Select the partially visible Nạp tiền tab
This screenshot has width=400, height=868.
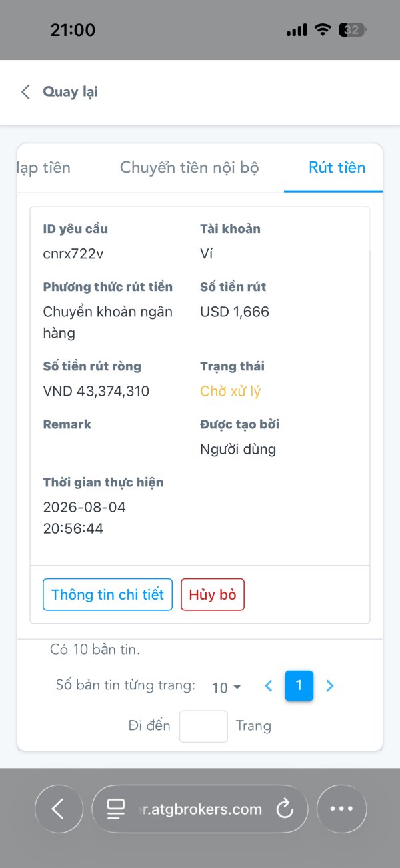(x=44, y=167)
